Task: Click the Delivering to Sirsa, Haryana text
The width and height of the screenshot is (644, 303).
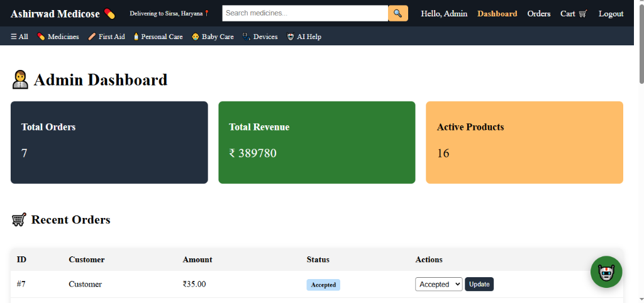Action: [166, 14]
